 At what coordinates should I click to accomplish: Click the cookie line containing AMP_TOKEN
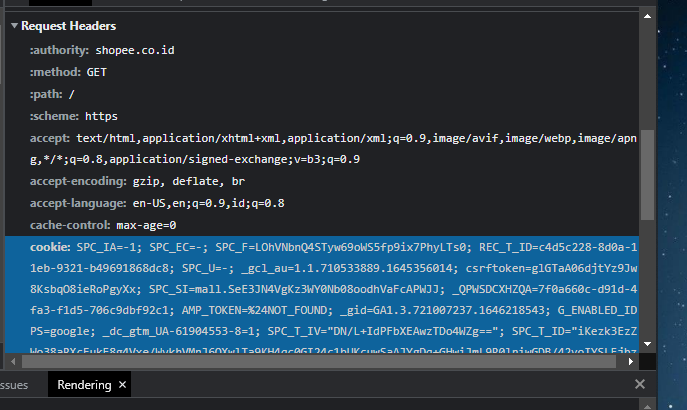coord(333,310)
